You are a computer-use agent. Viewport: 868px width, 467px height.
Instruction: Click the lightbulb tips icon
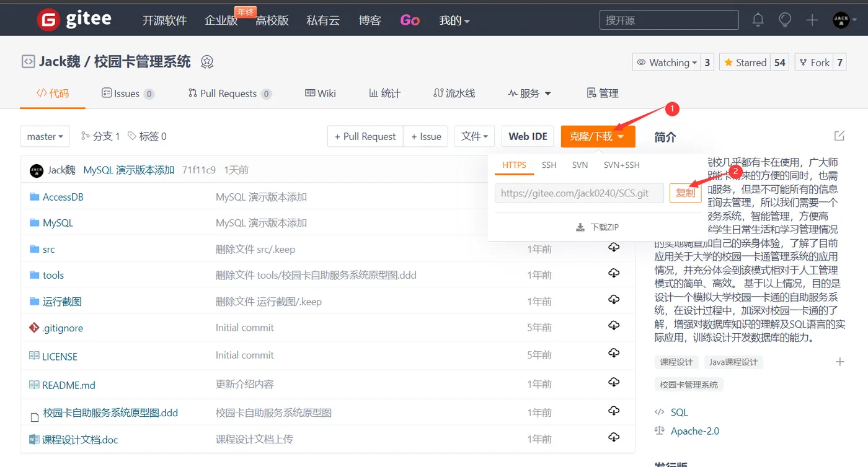(x=785, y=20)
